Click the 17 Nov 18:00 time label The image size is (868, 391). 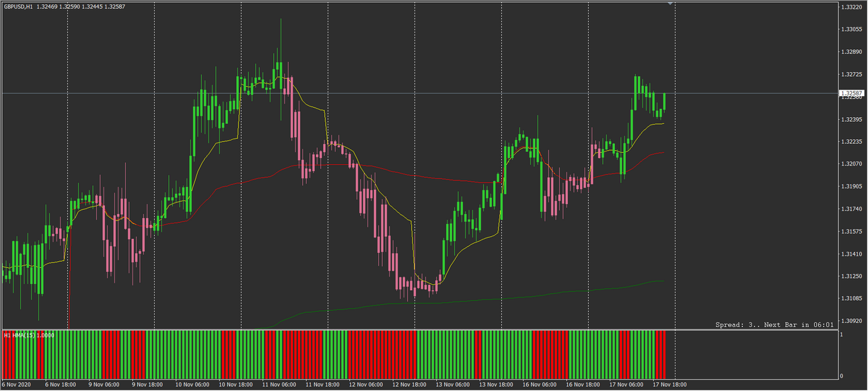(x=670, y=385)
